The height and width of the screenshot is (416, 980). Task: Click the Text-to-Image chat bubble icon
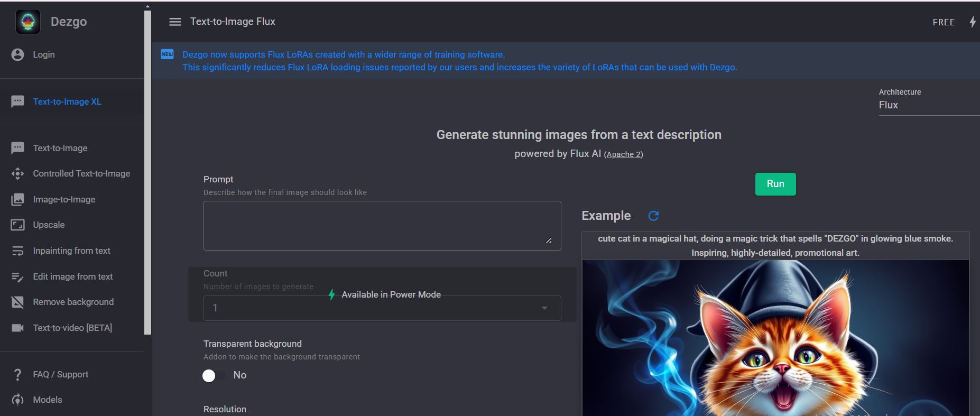[17, 148]
